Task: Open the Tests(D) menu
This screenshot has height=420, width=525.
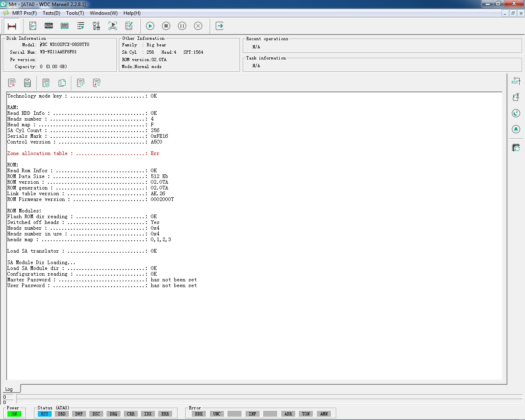Action: tap(51, 13)
